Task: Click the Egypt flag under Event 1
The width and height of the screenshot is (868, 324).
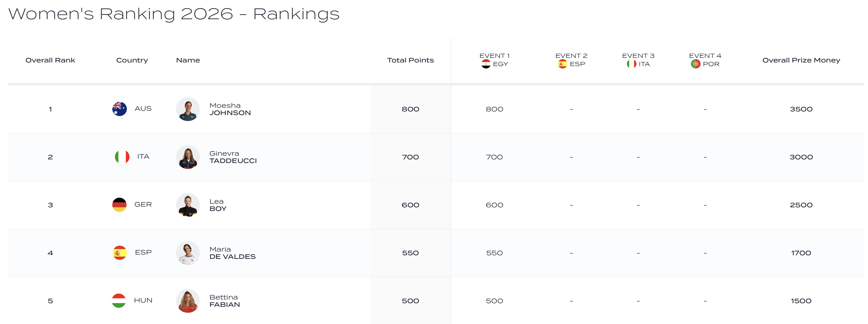Action: [x=486, y=64]
